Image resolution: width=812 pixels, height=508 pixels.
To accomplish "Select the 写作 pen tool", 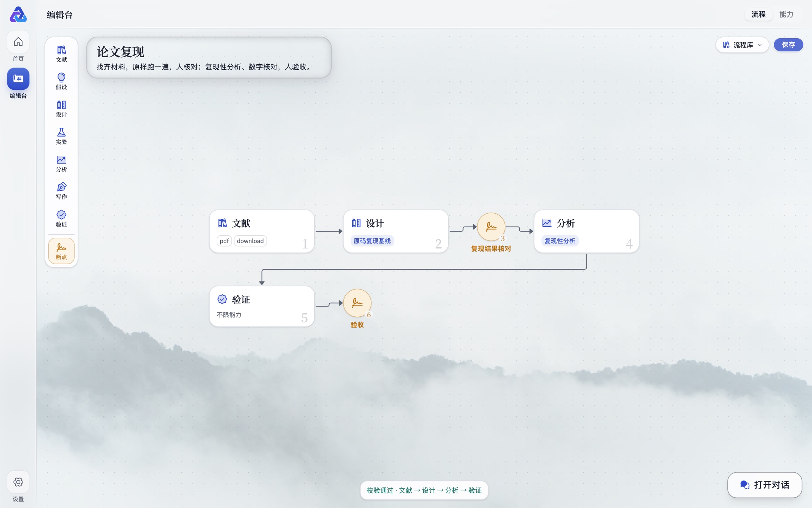I will tap(61, 191).
